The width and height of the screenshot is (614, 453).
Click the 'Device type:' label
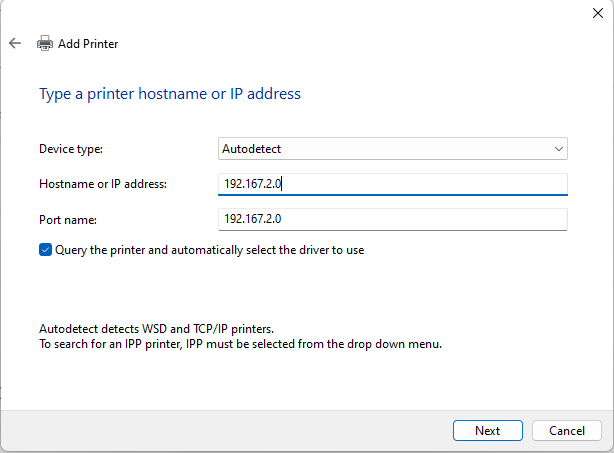[71, 149]
